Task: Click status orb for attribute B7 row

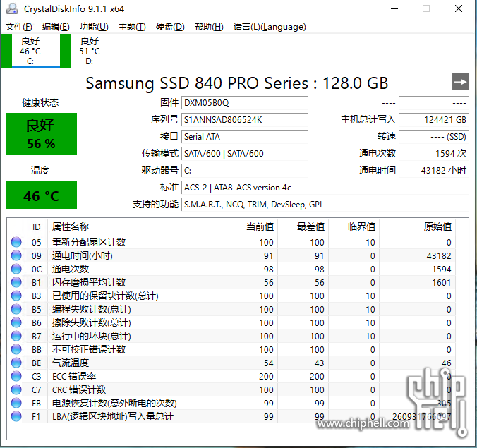Action: [16, 336]
